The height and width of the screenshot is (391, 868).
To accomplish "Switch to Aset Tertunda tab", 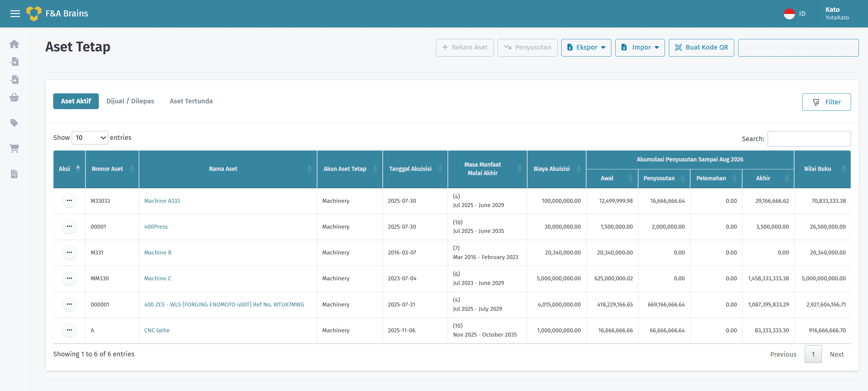I will click(191, 101).
